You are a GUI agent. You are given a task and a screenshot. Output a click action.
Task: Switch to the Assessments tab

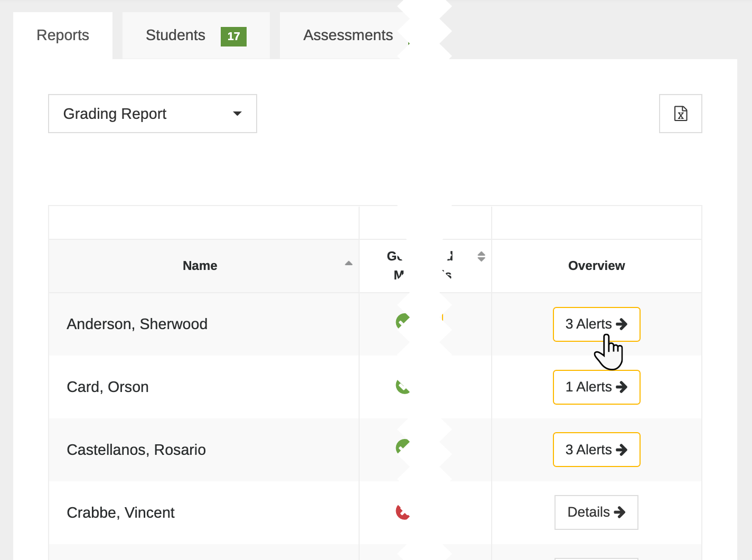click(x=347, y=35)
